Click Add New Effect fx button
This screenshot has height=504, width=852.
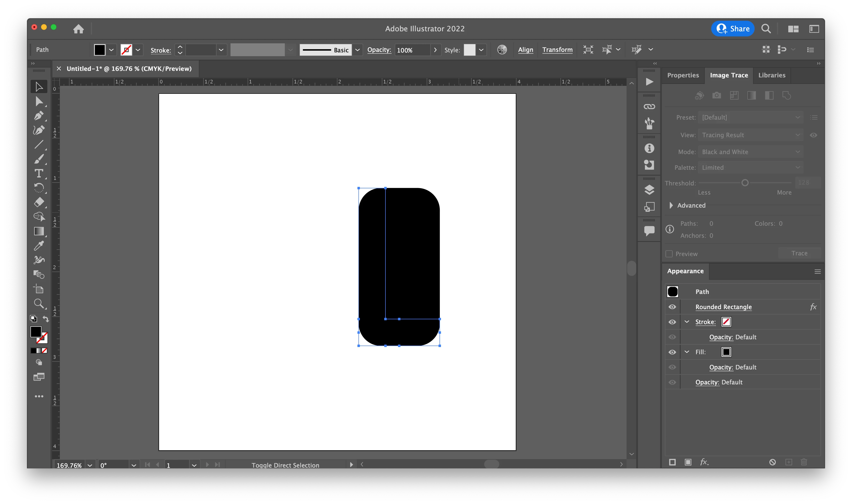point(704,462)
